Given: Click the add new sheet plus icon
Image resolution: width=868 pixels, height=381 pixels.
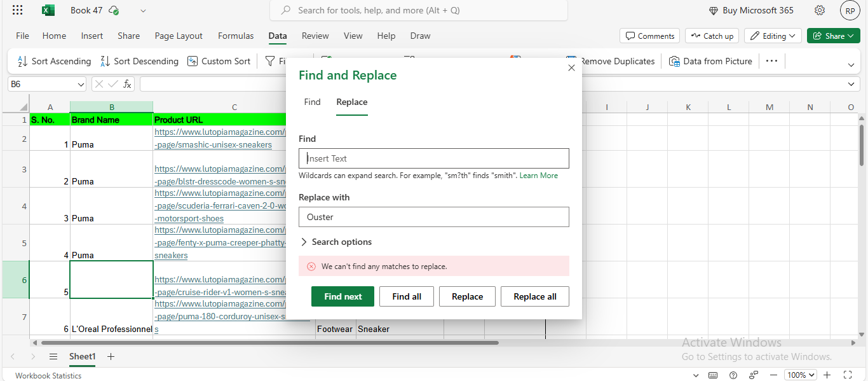Looking at the screenshot, I should 111,356.
